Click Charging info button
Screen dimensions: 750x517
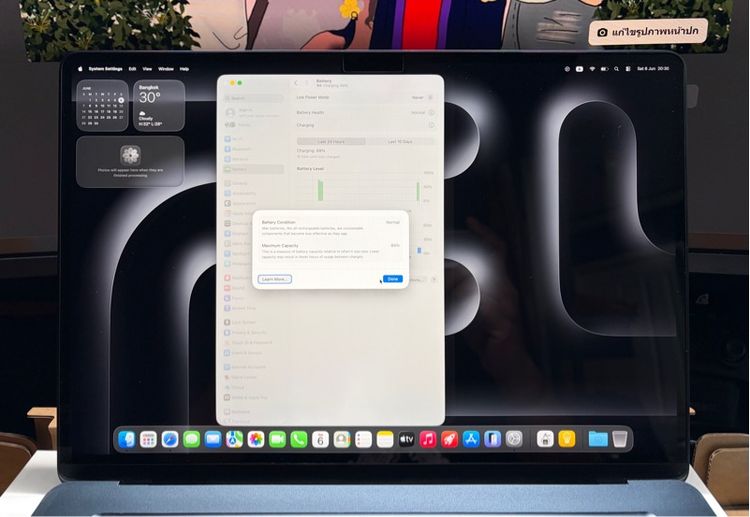tap(431, 125)
